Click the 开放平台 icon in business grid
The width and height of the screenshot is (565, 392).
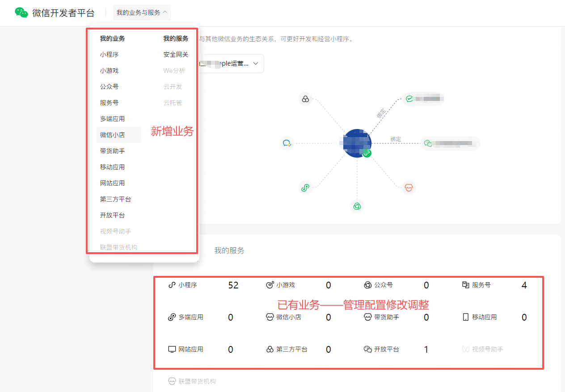pyautogui.click(x=367, y=349)
